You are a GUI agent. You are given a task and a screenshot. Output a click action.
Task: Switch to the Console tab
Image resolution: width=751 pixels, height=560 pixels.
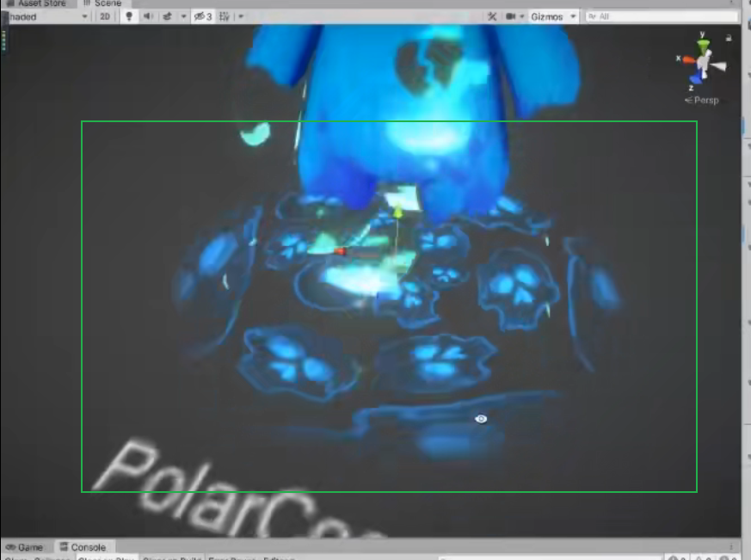83,547
